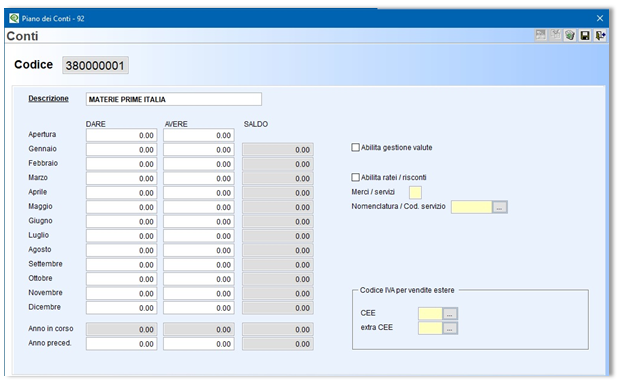Click the Settembre AVERE field
Image resolution: width=621 pixels, height=384 pixels.
pos(198,265)
